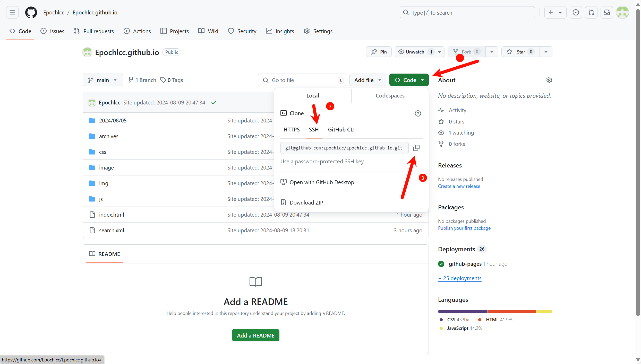Click the CSS segment of language bar
Viewport: 641px width, 364px height.
coord(463,312)
